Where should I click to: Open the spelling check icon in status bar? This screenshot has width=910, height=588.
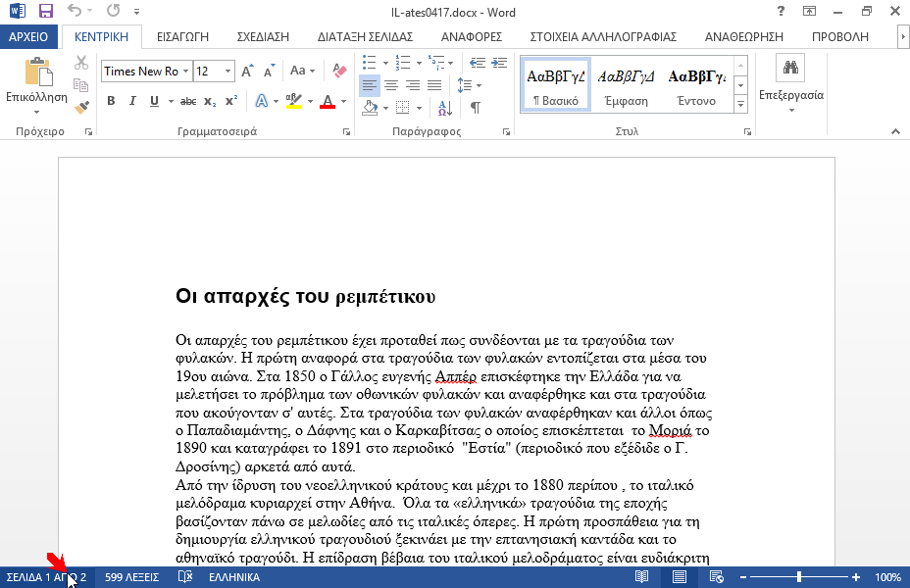185,577
